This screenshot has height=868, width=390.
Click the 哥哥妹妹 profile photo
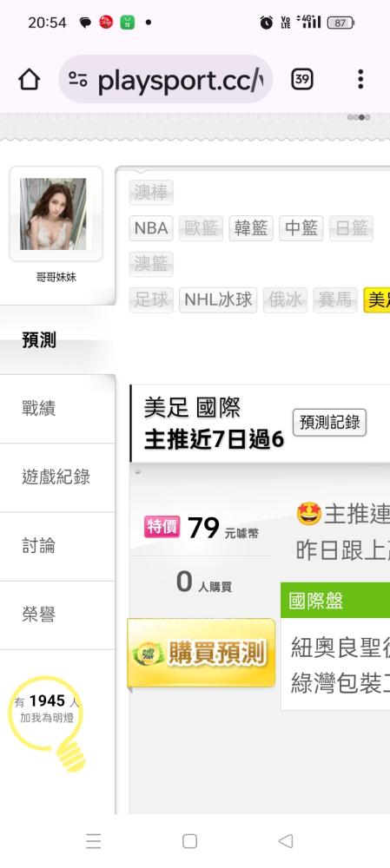tap(53, 214)
